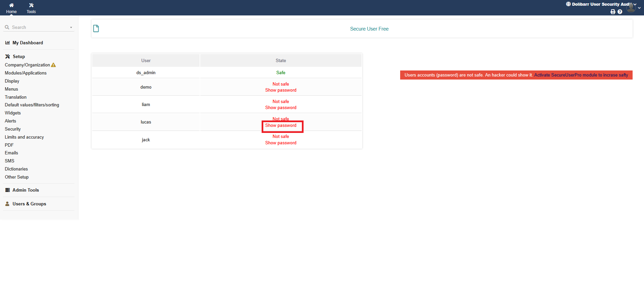The height and width of the screenshot is (295, 644).
Task: Click the warning triangle beside Company/Organization
Action: click(54, 65)
